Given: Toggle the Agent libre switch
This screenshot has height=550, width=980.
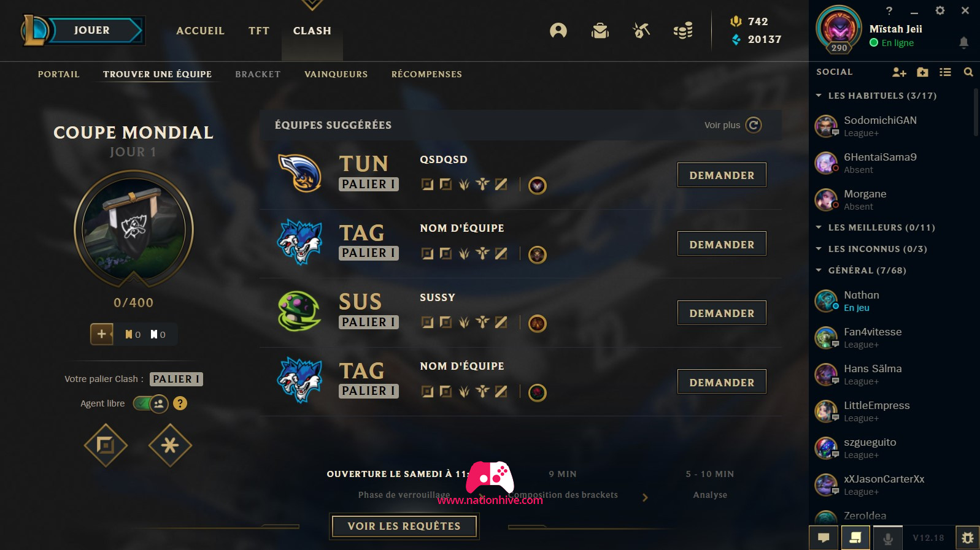Looking at the screenshot, I should [x=151, y=403].
